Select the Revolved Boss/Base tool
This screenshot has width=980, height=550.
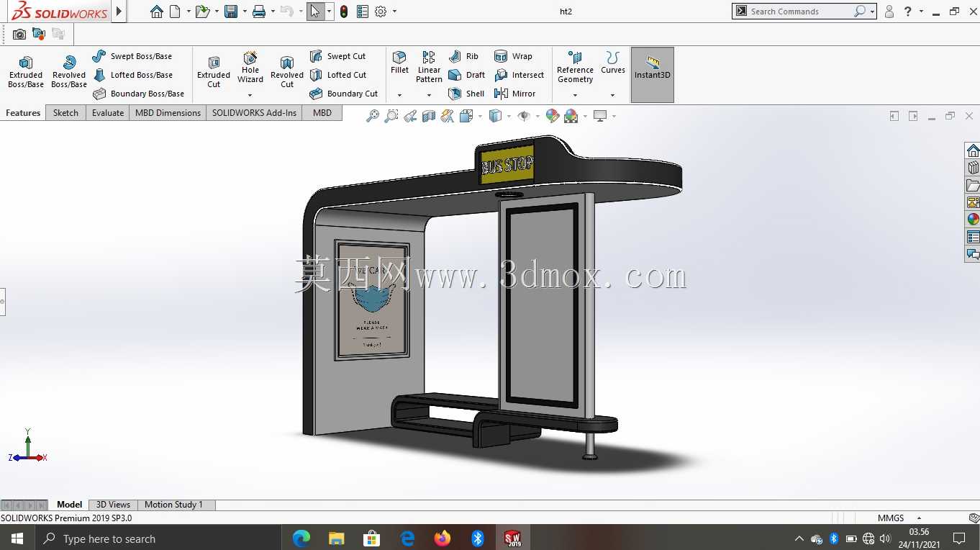coord(69,72)
